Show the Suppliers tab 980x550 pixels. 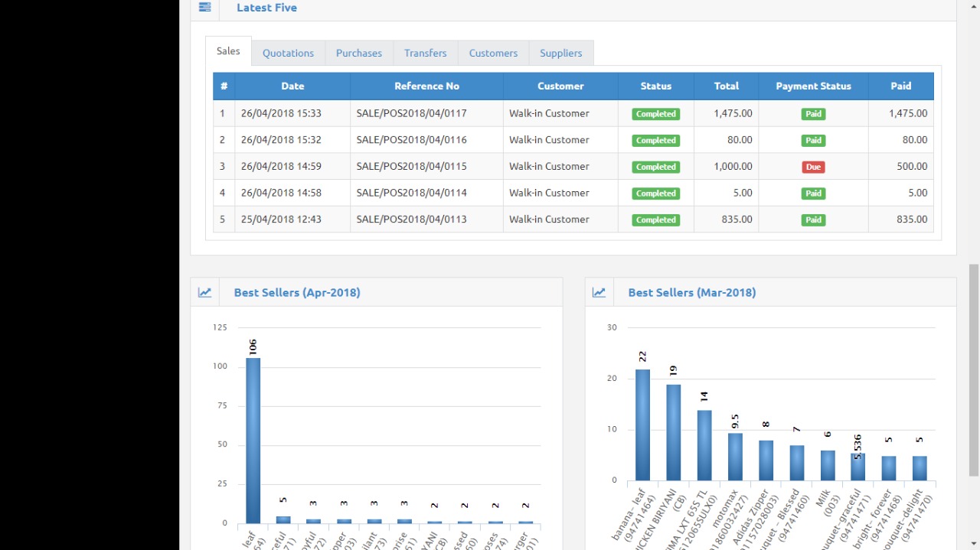[x=560, y=53]
